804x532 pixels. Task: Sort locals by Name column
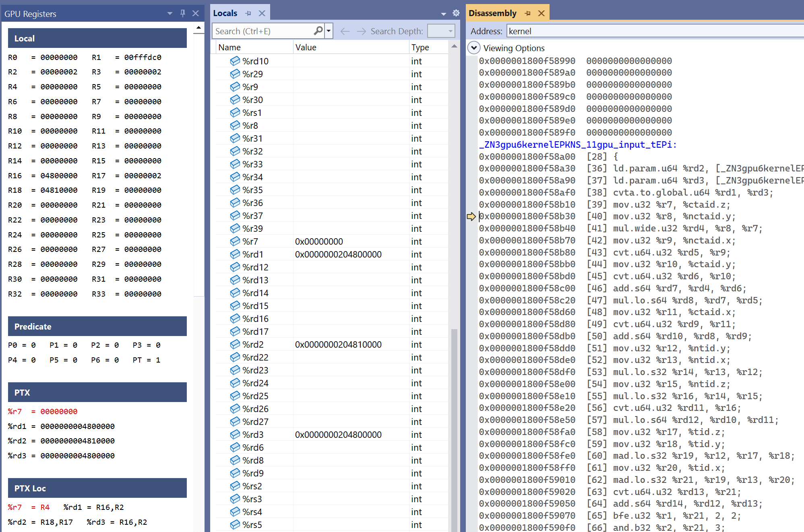[x=254, y=47]
